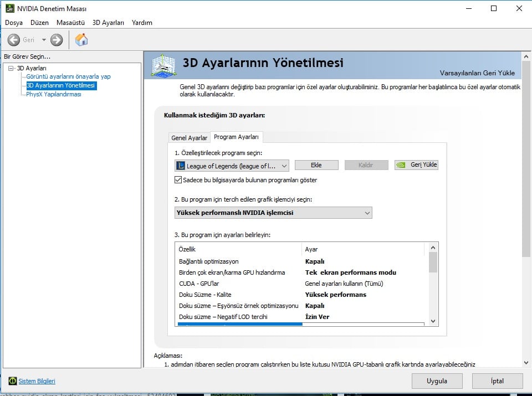Open the Düzen menu
The image size is (532, 396).
coord(40,23)
